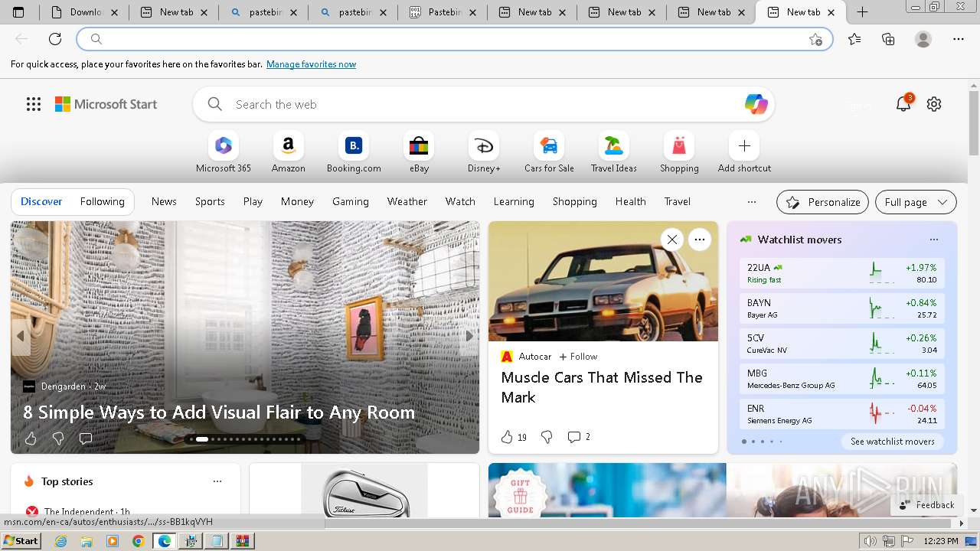Switch to Following feed
Screen dimensions: 980x551
click(x=102, y=201)
